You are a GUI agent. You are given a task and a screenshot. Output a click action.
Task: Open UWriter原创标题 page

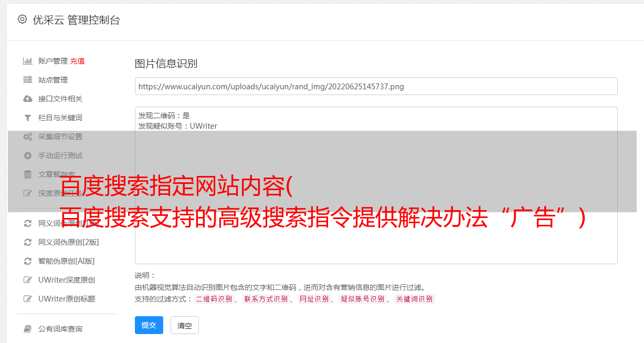point(67,299)
